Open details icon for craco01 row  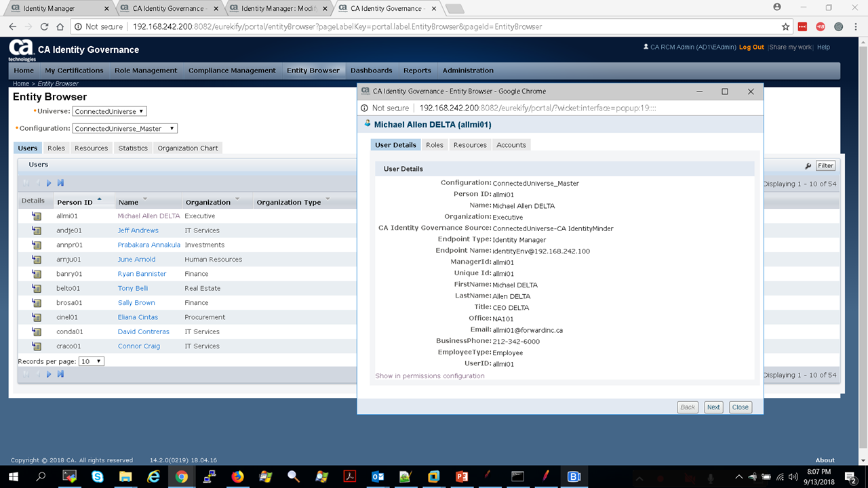pos(36,346)
